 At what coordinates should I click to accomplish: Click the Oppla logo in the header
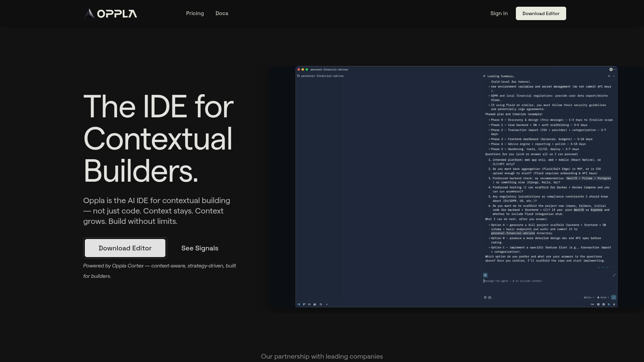110,13
